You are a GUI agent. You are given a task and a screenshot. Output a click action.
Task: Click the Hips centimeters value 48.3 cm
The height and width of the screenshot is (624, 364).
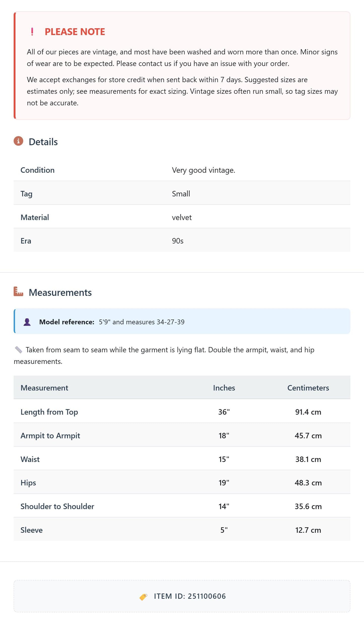point(308,483)
